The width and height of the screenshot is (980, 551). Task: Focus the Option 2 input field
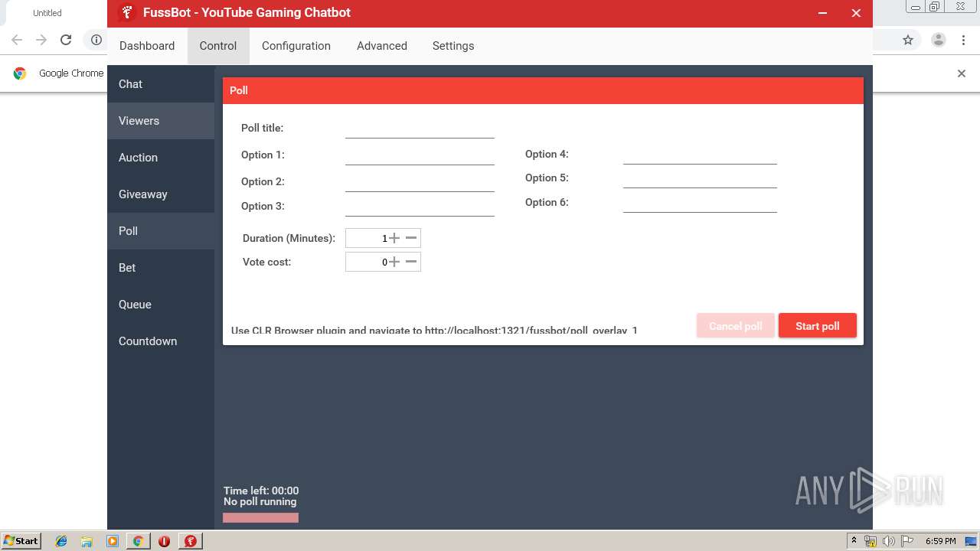[420, 182]
